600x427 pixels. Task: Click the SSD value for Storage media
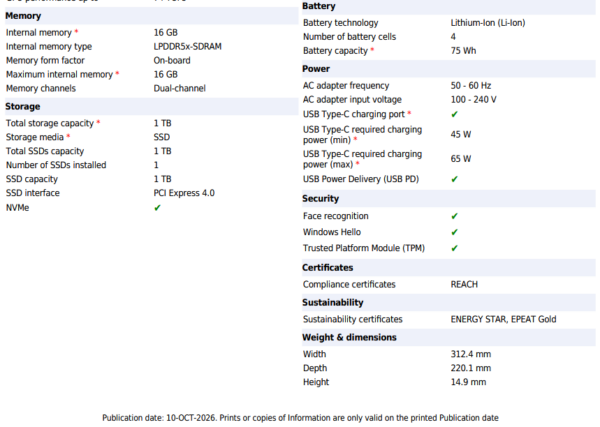coord(162,137)
